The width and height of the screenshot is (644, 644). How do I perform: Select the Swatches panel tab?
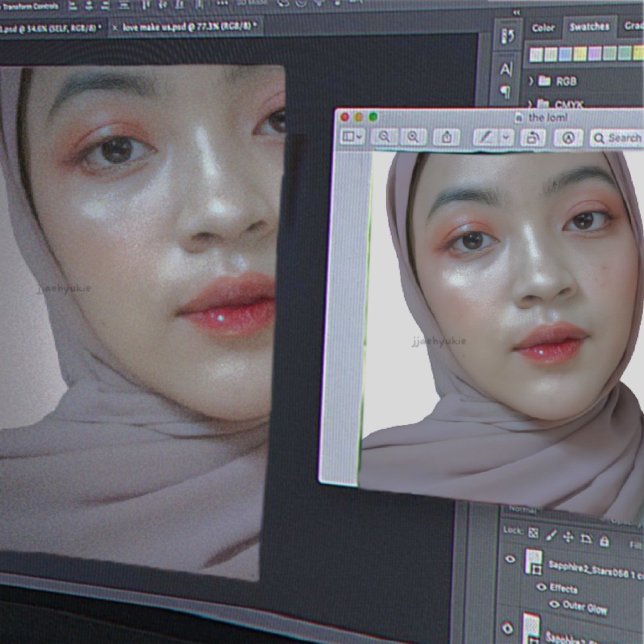pos(589,26)
